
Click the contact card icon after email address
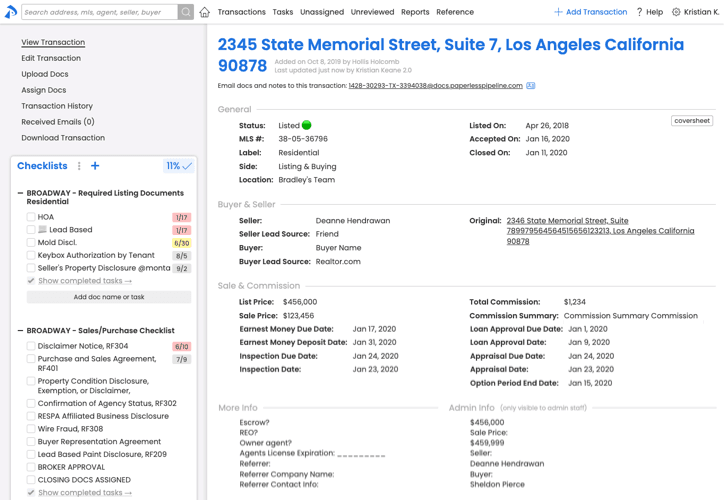click(531, 85)
